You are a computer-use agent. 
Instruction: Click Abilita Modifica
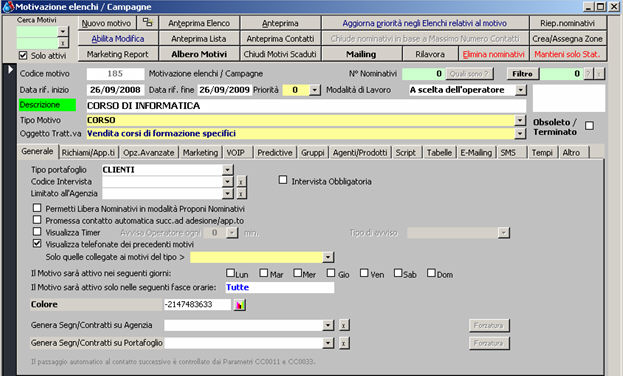click(118, 39)
